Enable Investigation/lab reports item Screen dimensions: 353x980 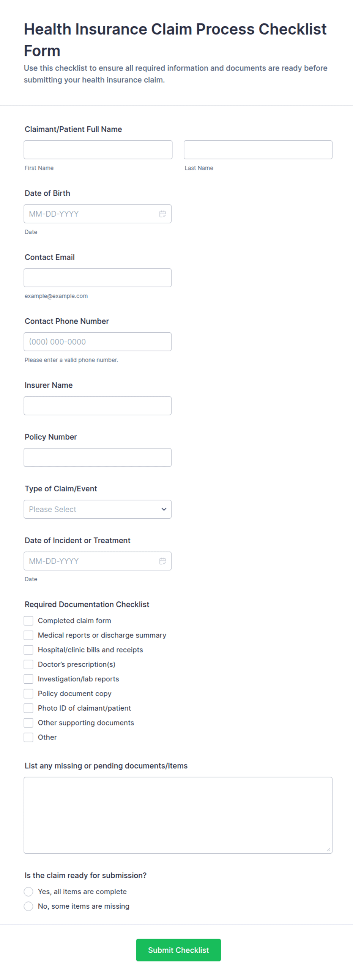click(28, 679)
